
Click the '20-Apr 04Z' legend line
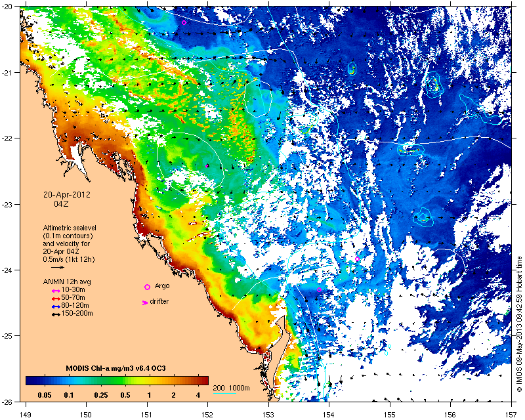(61, 251)
